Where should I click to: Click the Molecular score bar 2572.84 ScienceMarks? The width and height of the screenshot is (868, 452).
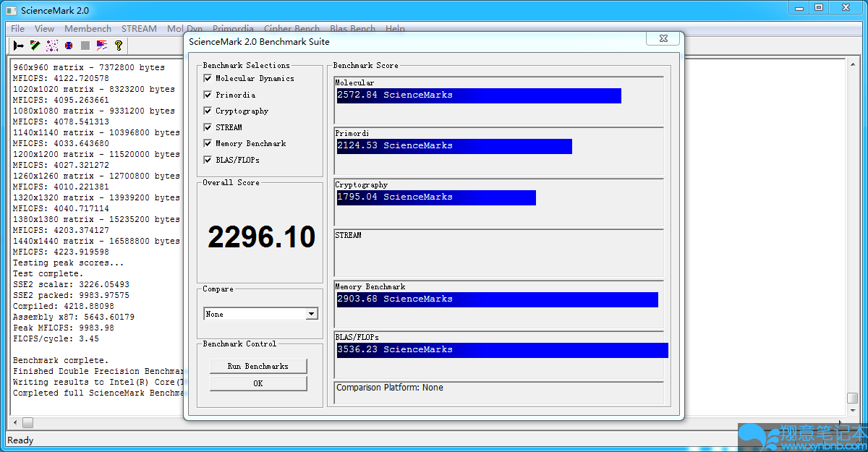click(x=479, y=95)
